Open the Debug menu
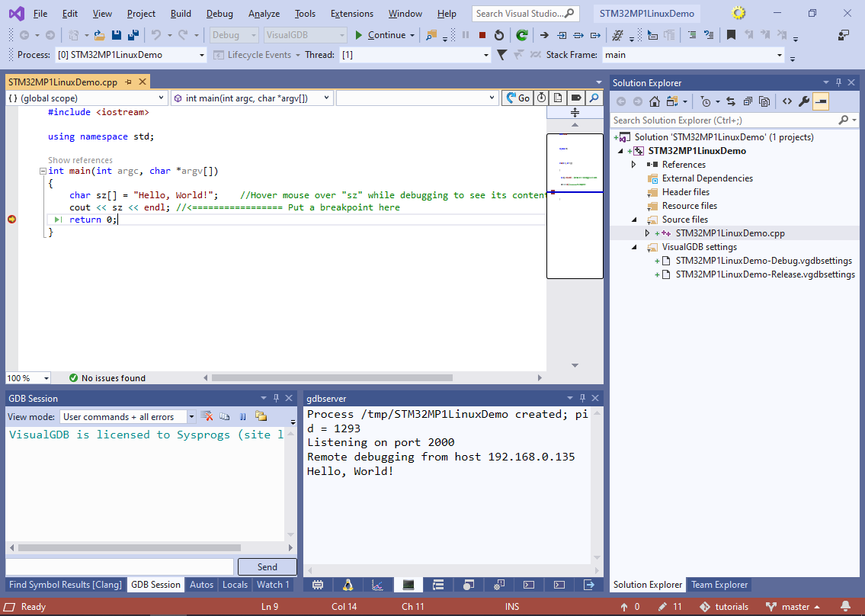 point(219,14)
